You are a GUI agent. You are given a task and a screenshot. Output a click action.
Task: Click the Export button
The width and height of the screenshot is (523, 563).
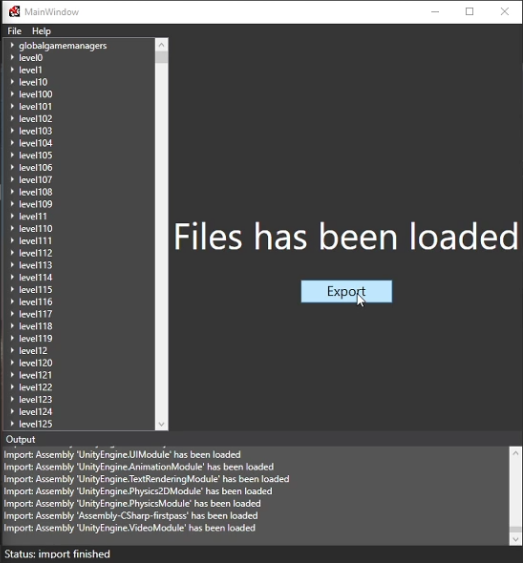(346, 291)
